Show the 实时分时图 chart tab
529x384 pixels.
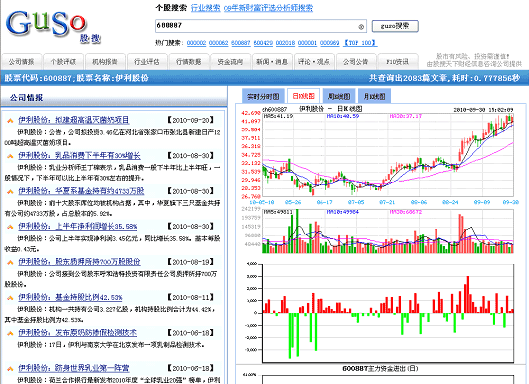tap(263, 97)
